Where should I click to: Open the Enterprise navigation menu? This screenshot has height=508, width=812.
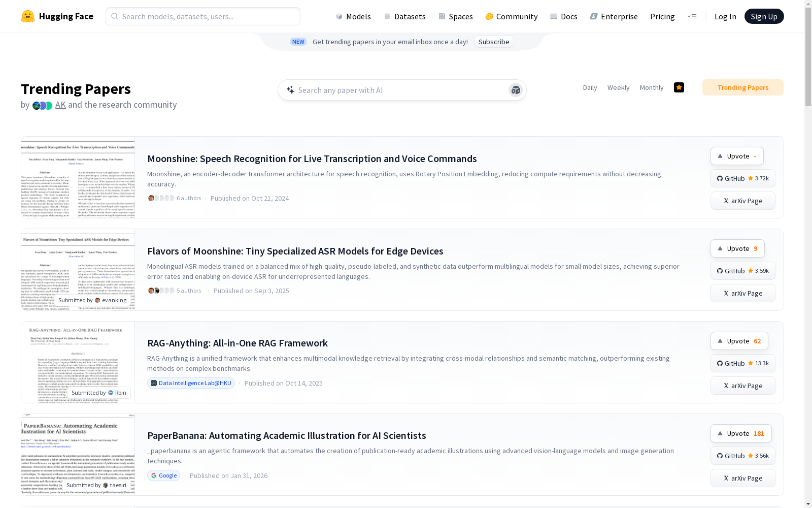[614, 16]
